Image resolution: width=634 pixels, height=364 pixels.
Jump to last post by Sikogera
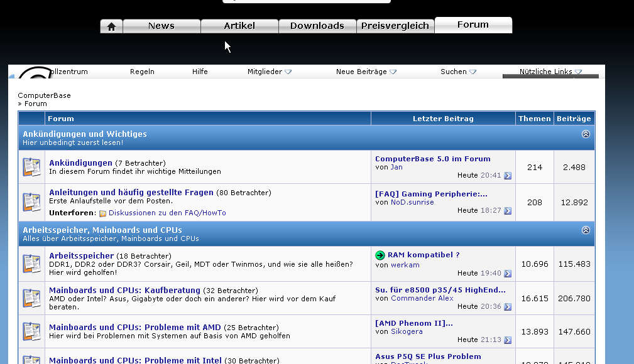tap(508, 340)
